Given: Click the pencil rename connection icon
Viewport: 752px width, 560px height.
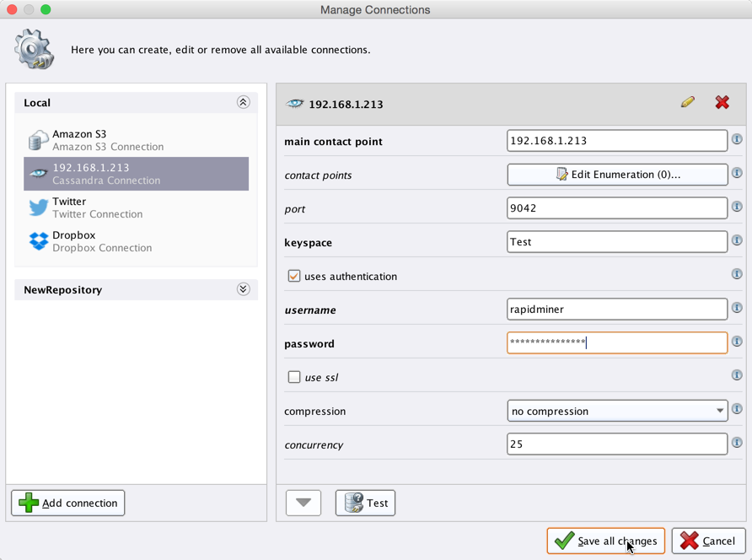Looking at the screenshot, I should 687,103.
